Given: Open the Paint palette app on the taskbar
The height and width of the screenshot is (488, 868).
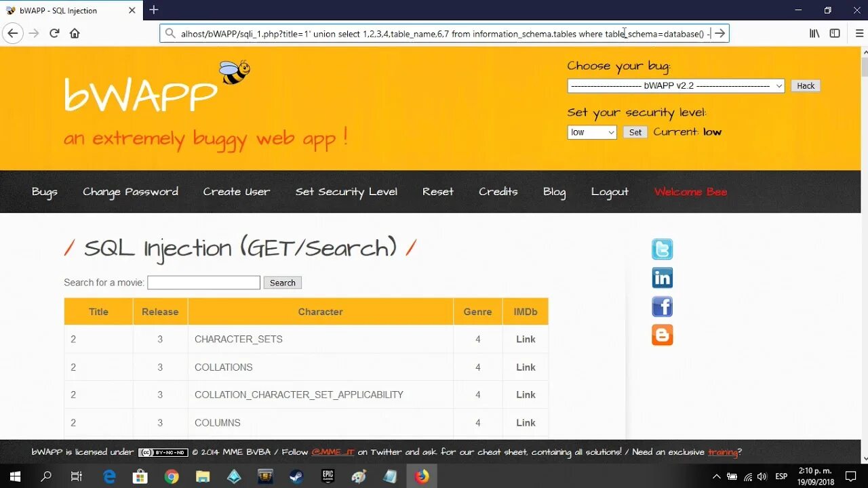Looking at the screenshot, I should pyautogui.click(x=359, y=476).
